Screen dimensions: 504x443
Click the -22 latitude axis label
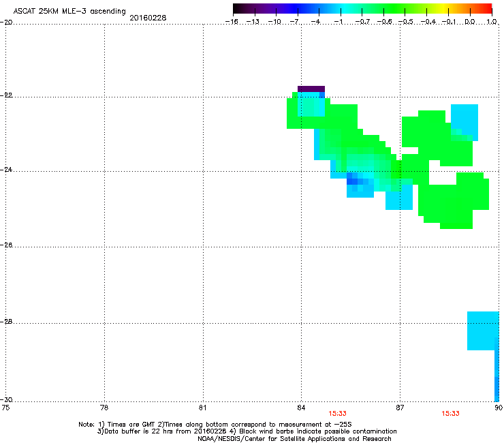tap(6, 95)
